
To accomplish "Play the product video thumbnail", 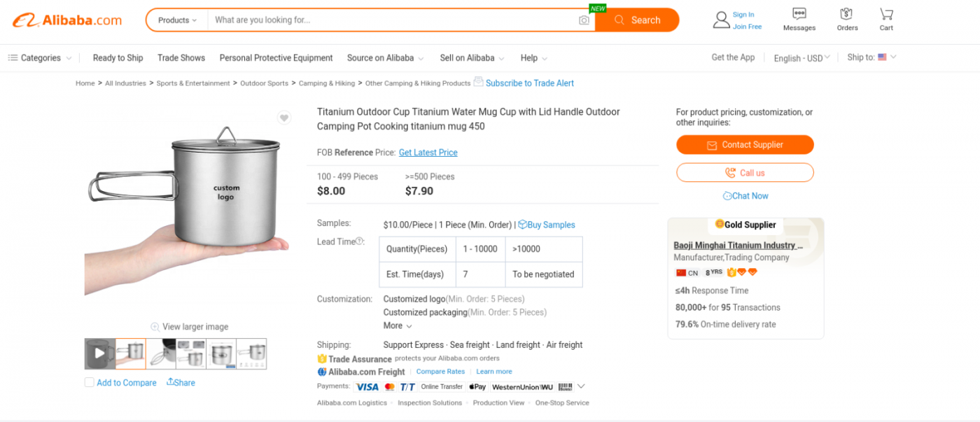I will coord(100,353).
